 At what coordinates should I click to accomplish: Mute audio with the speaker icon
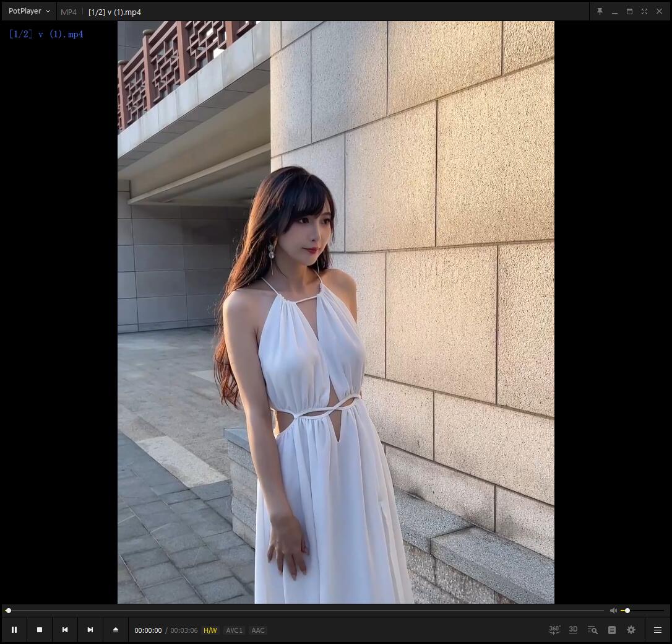(x=613, y=610)
